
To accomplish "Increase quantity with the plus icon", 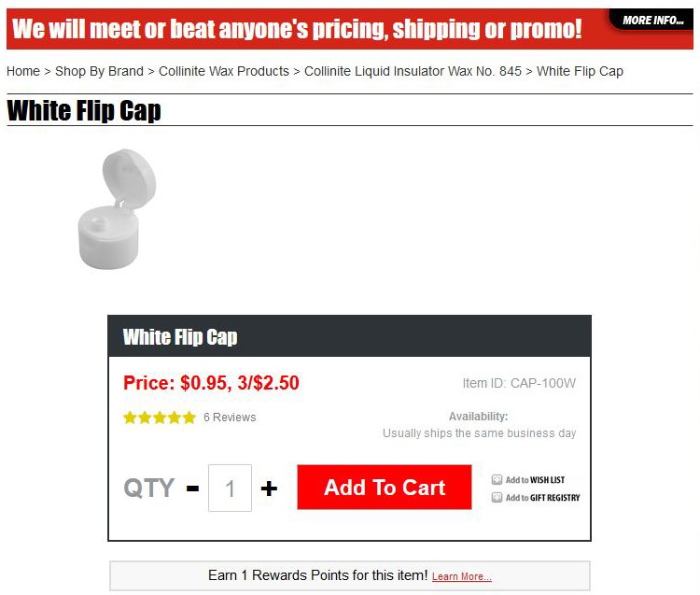I will click(269, 489).
